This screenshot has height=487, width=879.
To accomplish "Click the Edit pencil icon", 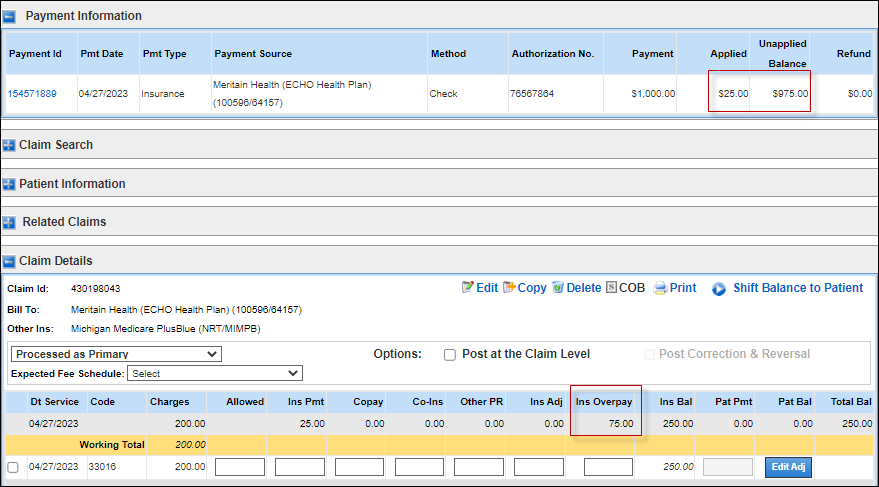I will 467,288.
